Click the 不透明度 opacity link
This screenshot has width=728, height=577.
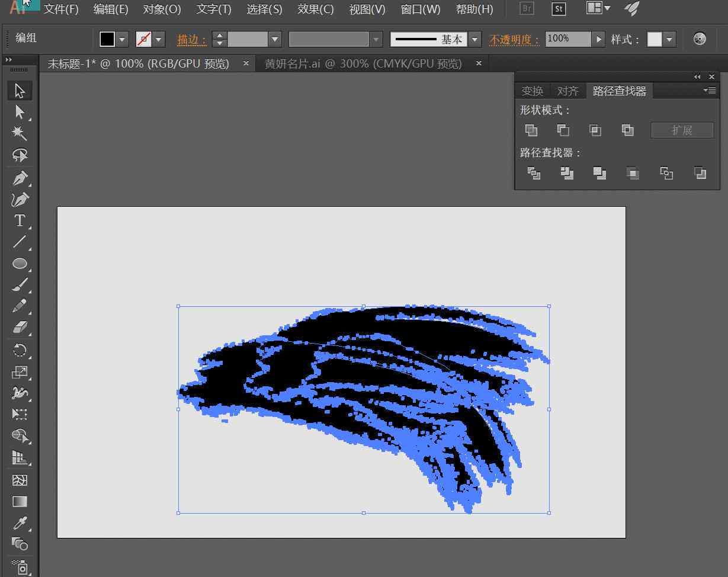[x=514, y=40]
